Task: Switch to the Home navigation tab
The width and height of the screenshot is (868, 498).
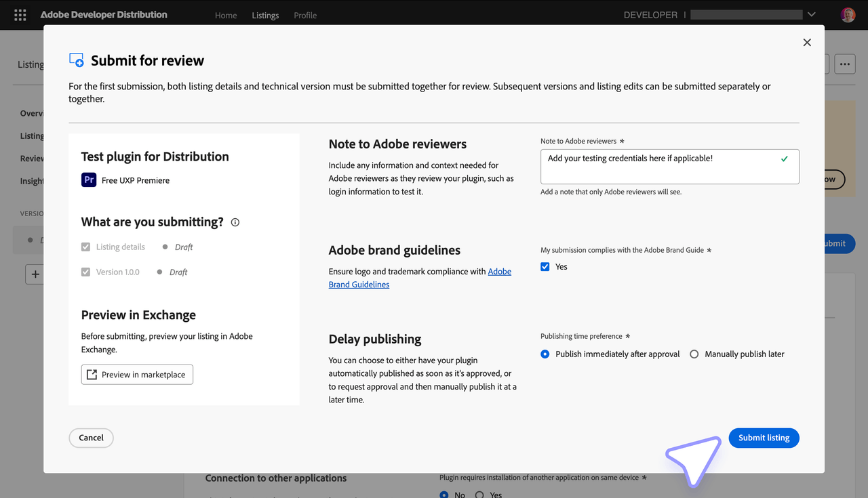Action: pos(226,15)
